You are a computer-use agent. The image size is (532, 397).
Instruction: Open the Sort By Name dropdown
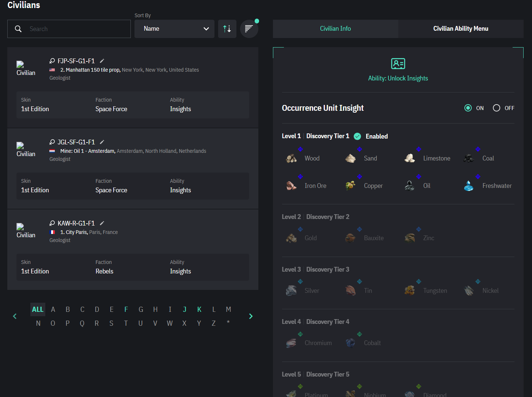pos(174,29)
